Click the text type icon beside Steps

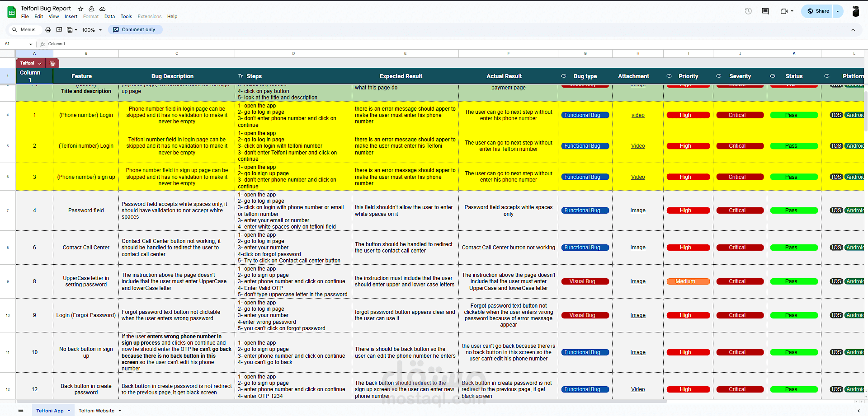tap(241, 76)
